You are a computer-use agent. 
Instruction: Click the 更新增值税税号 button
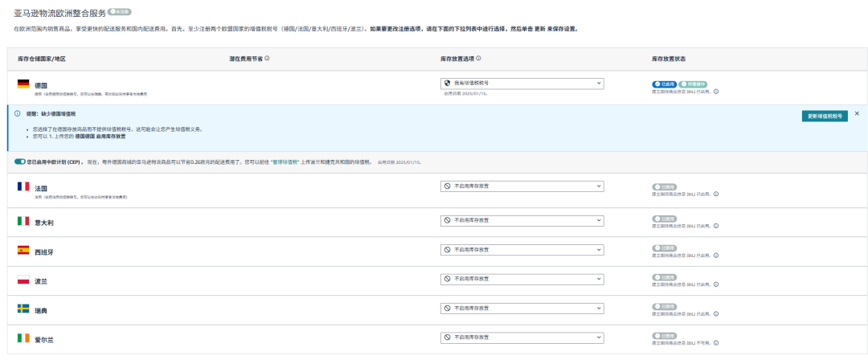[x=825, y=117]
